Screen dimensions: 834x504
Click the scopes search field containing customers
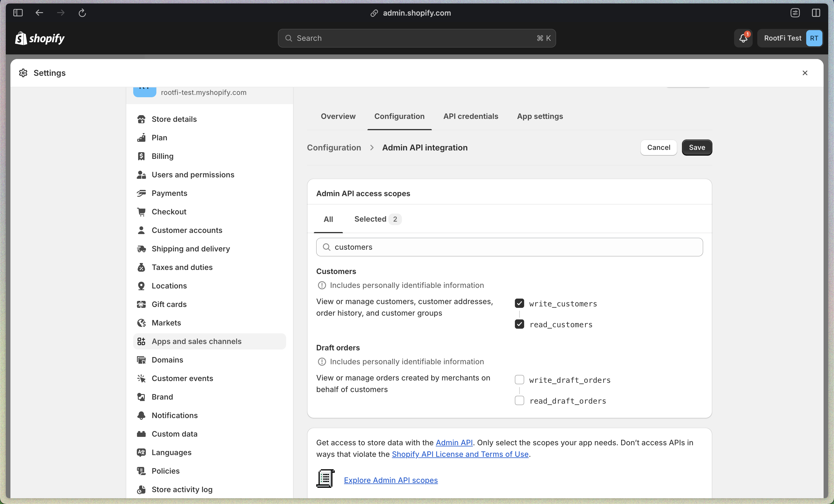(509, 247)
